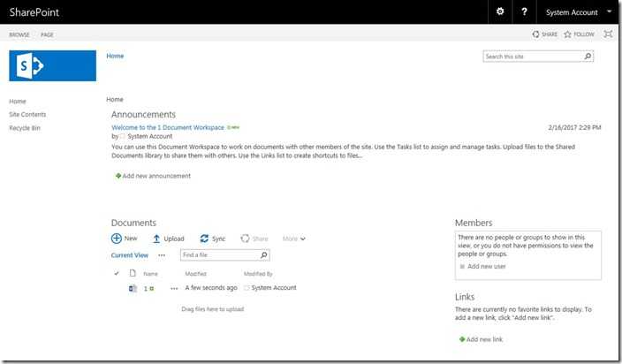Sort documents by Name column
The height and width of the screenshot is (364, 622).
point(150,274)
